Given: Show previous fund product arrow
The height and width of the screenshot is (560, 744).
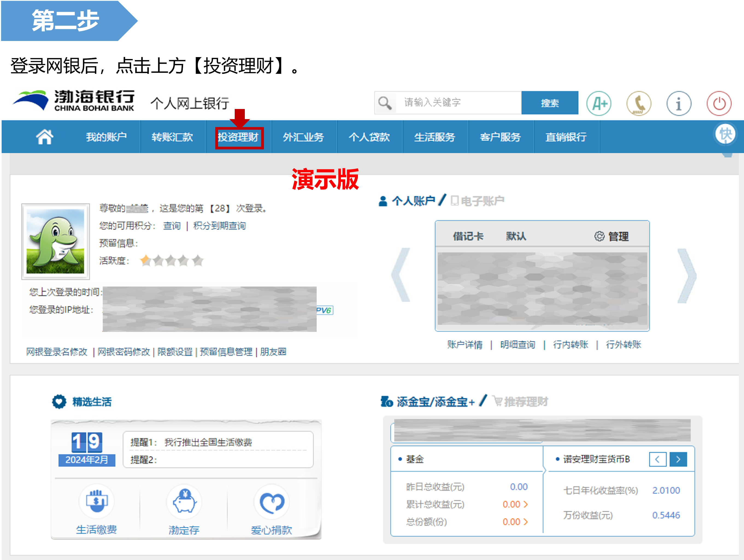Looking at the screenshot, I should point(658,459).
